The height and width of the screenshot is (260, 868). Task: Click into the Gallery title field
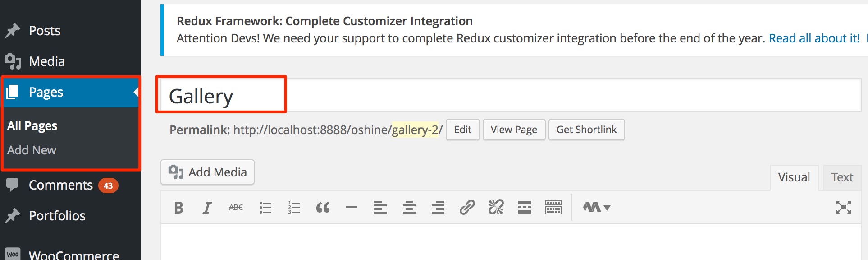pos(496,96)
